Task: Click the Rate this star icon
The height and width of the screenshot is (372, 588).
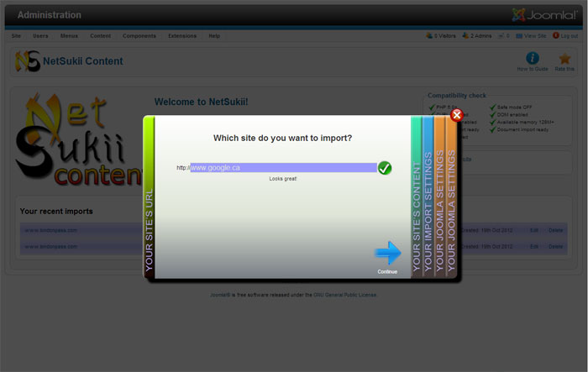Action: pyautogui.click(x=564, y=59)
